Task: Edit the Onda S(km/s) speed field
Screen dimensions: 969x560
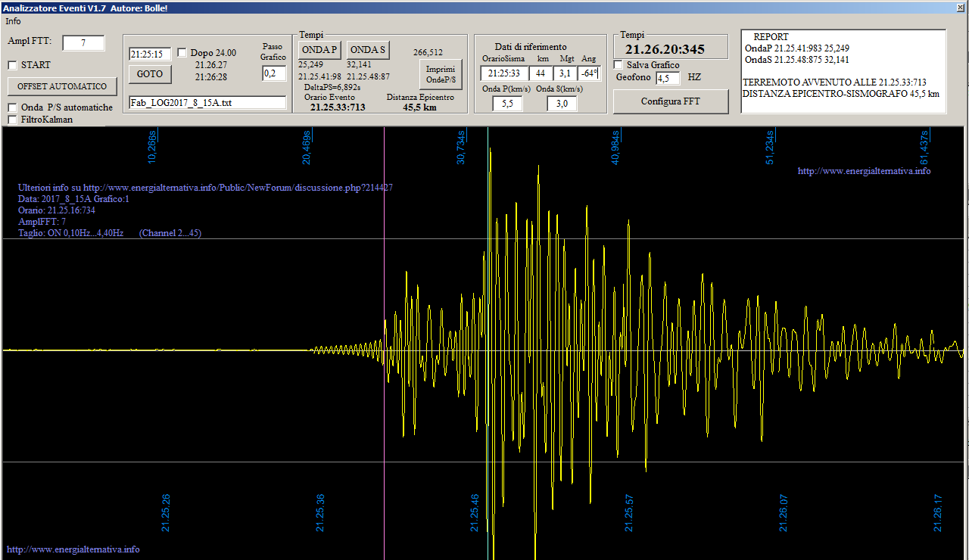Action: click(562, 104)
